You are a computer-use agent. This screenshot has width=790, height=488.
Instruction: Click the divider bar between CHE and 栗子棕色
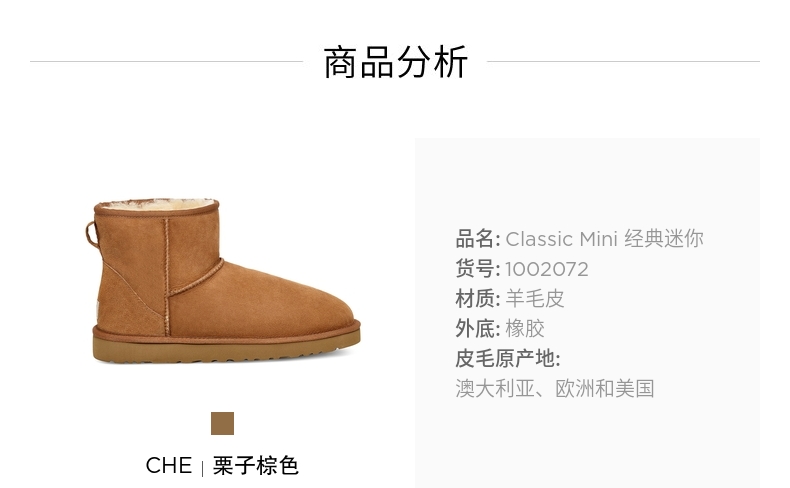click(202, 468)
